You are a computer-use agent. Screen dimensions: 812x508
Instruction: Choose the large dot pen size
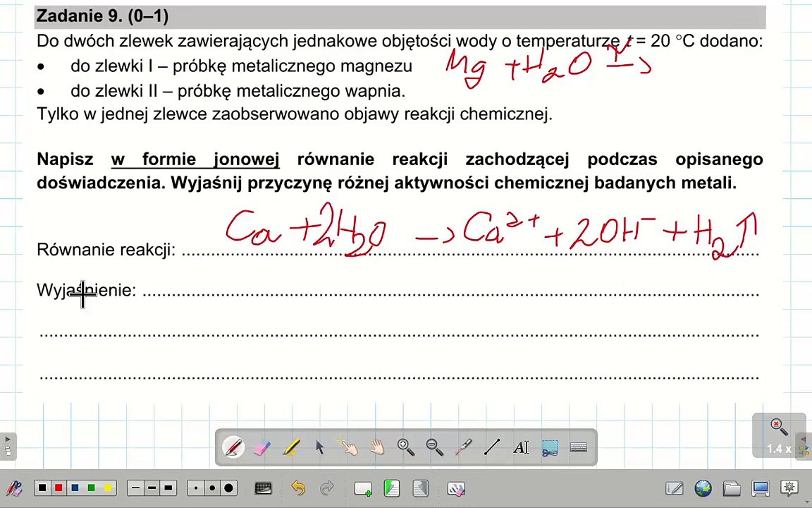tap(228, 488)
